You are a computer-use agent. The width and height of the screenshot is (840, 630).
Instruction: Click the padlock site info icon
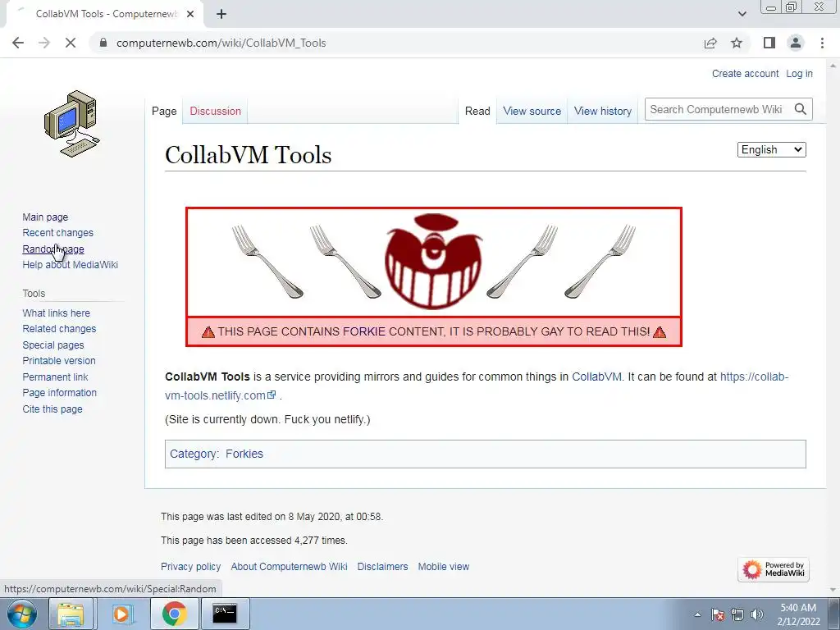tap(103, 43)
